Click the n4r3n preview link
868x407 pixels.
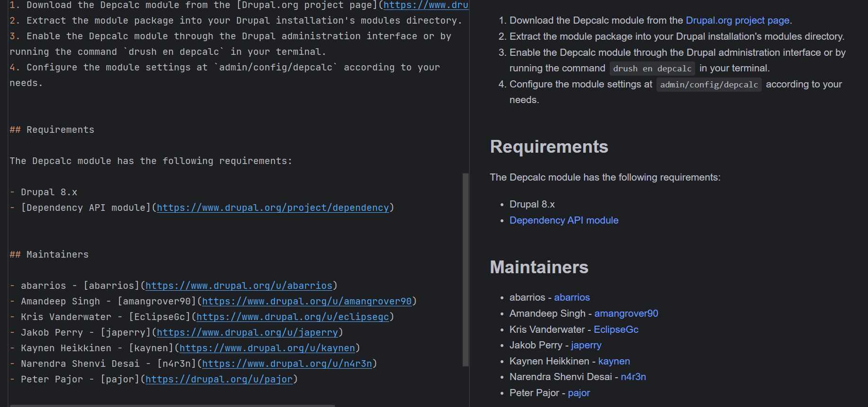pos(633,377)
